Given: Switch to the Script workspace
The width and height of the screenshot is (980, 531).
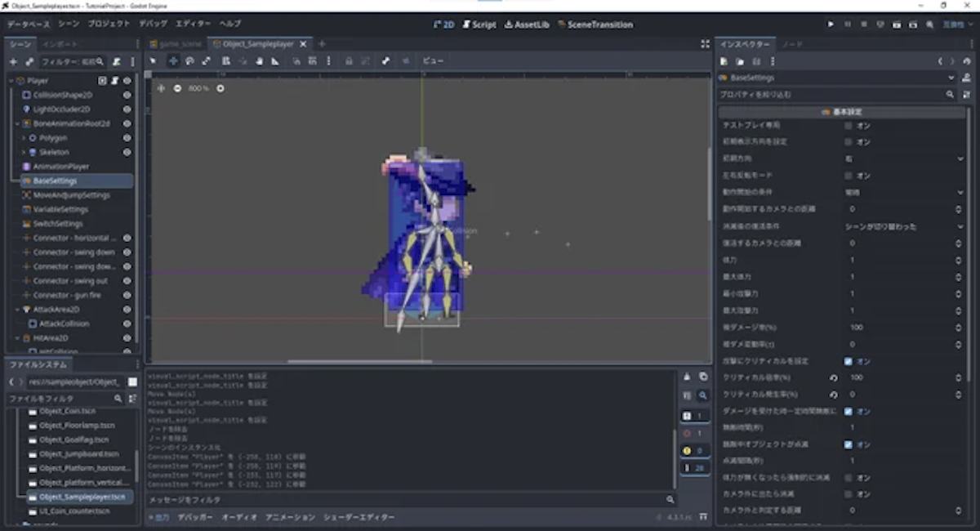Looking at the screenshot, I should [479, 25].
